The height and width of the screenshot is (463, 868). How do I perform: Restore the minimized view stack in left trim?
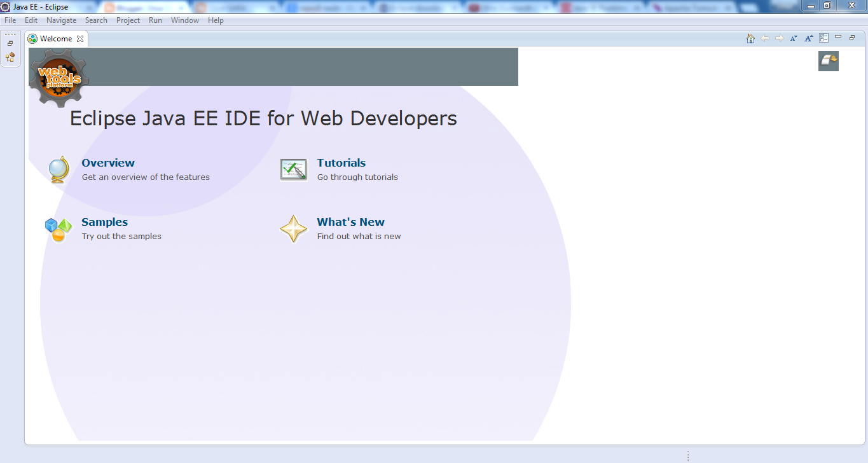pyautogui.click(x=10, y=43)
